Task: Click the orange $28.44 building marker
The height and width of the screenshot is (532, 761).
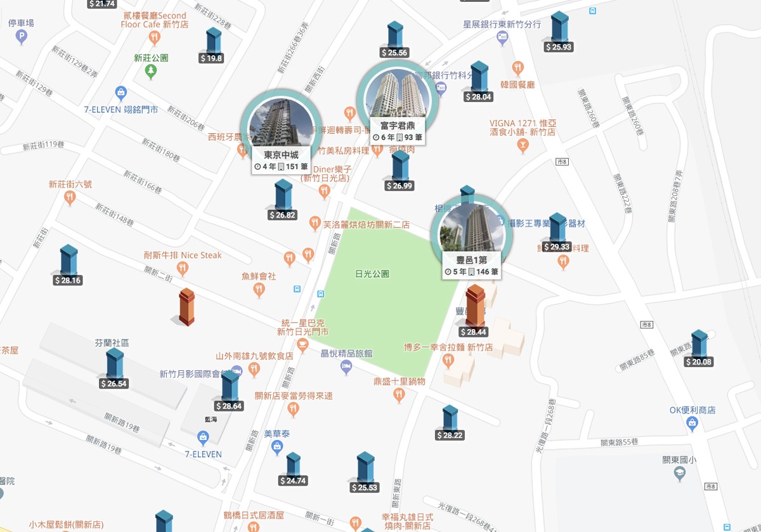Action: [x=474, y=311]
